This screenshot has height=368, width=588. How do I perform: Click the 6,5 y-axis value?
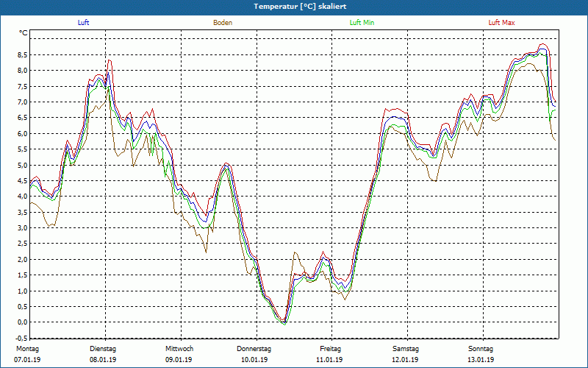point(22,118)
